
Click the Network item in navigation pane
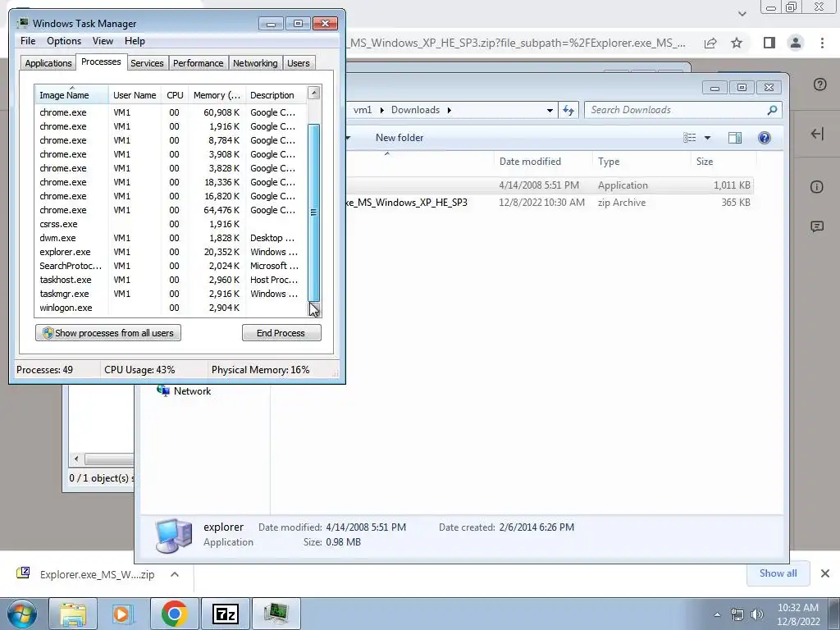184,391
